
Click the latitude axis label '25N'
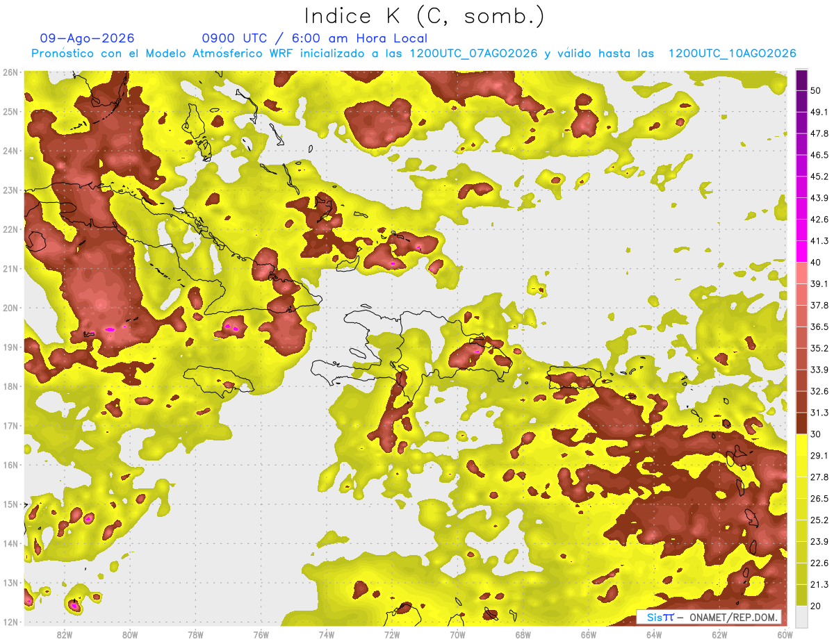point(11,112)
